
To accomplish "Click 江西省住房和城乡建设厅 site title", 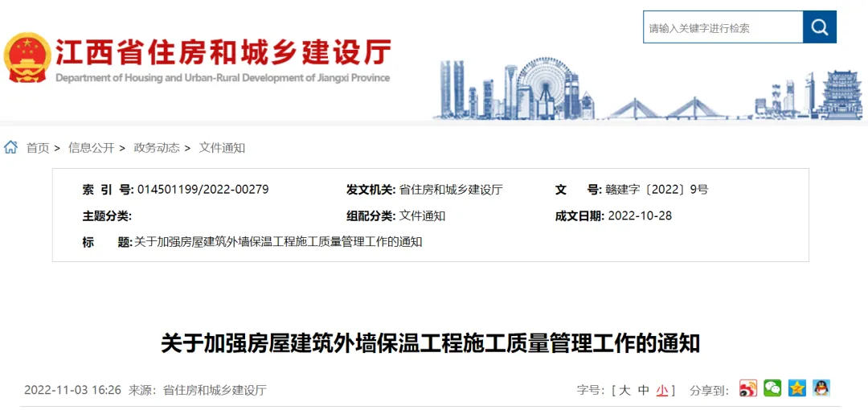I will coord(223,52).
